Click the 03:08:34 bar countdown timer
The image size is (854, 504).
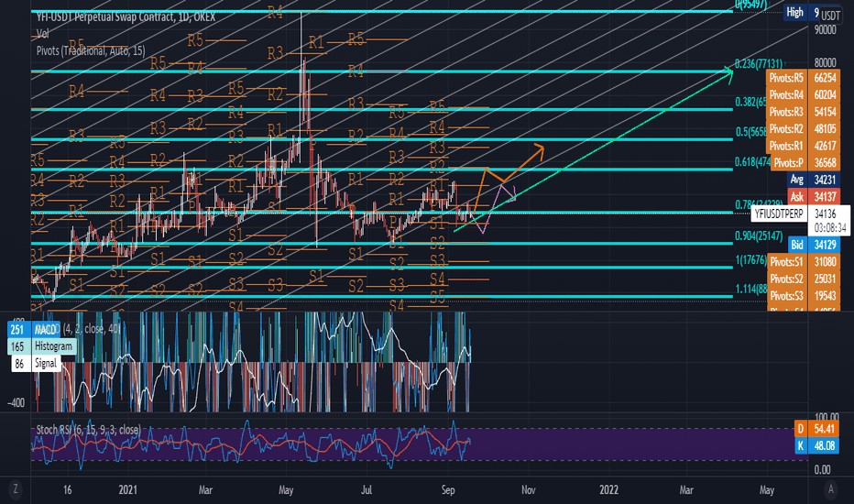[x=830, y=227]
